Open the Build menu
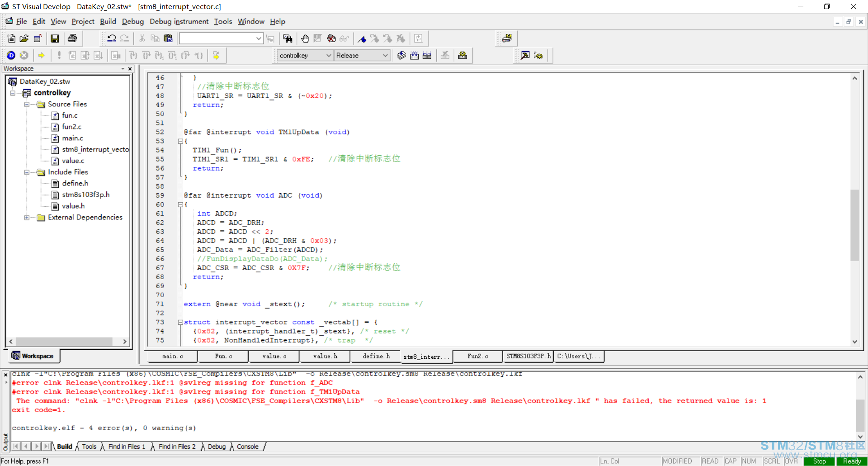 pyautogui.click(x=108, y=21)
